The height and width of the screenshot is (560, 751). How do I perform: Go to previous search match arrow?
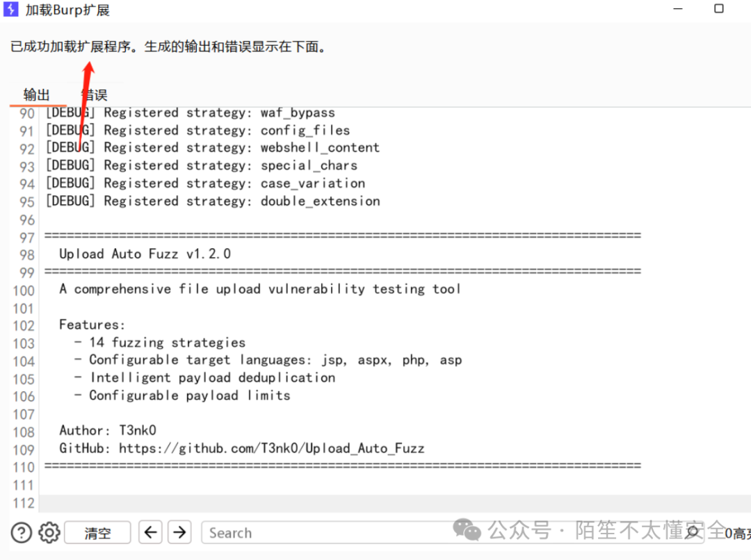point(151,533)
